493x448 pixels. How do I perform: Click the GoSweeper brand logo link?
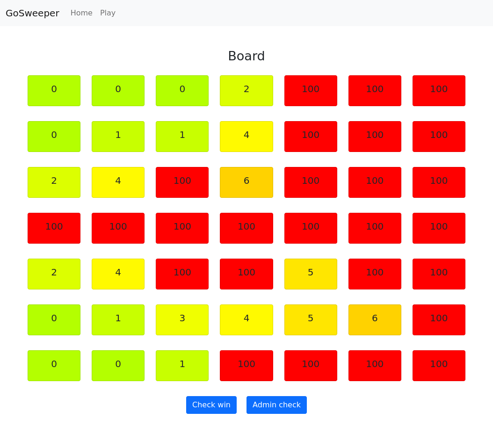pos(32,13)
